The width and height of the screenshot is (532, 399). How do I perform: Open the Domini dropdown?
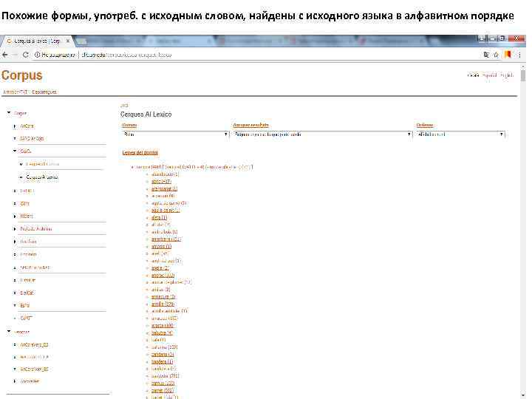(x=175, y=134)
